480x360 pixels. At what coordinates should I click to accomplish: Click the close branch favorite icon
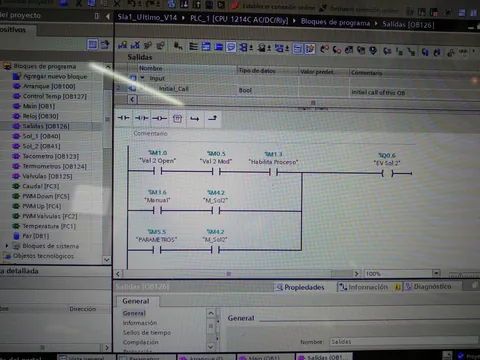(213, 118)
